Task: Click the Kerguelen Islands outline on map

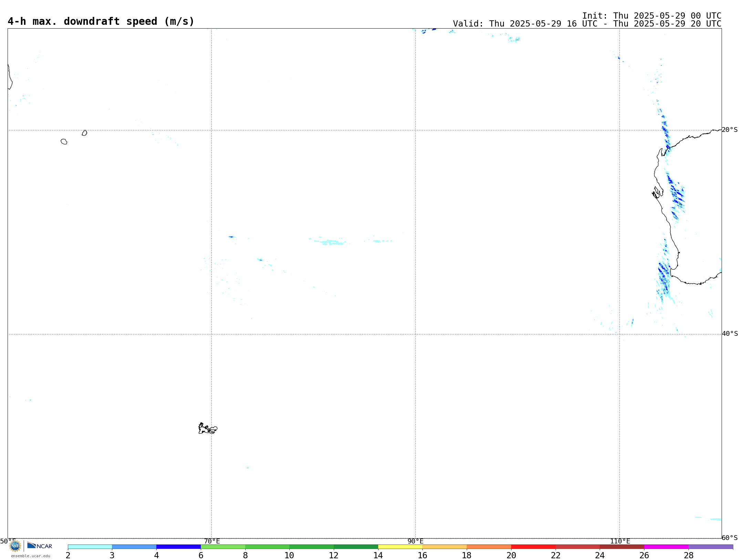Action: click(208, 428)
